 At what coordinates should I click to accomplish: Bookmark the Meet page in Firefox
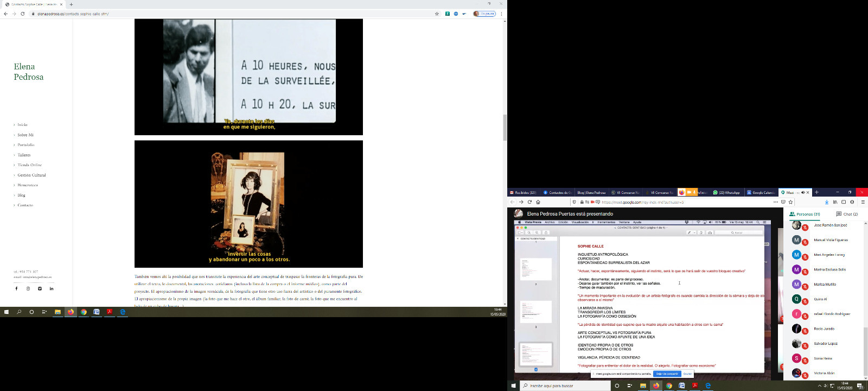click(x=790, y=202)
